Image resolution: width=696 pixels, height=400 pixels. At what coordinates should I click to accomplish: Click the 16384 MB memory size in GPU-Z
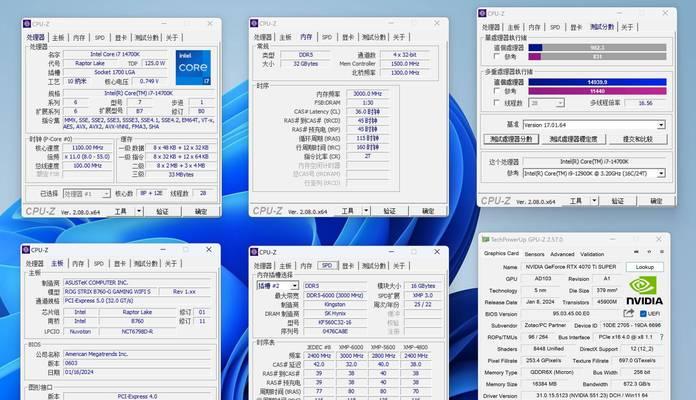546,384
